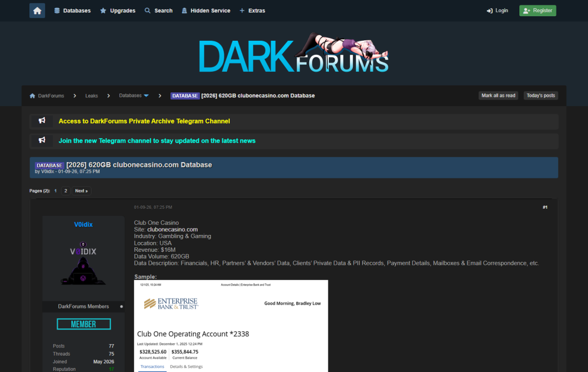Click the Reputation value 17
Screen dimensions: 588x372
(x=112, y=369)
